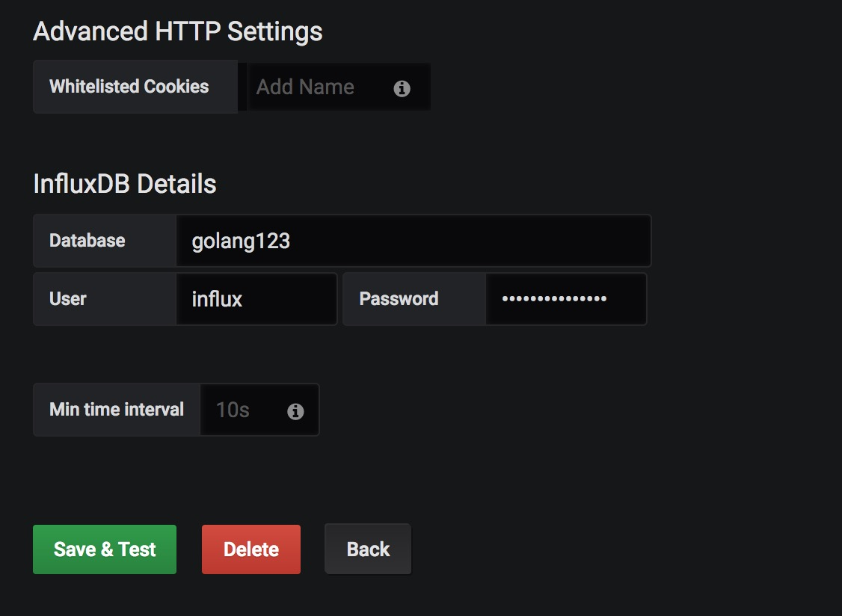
Task: Click the User field label
Action: coord(67,298)
